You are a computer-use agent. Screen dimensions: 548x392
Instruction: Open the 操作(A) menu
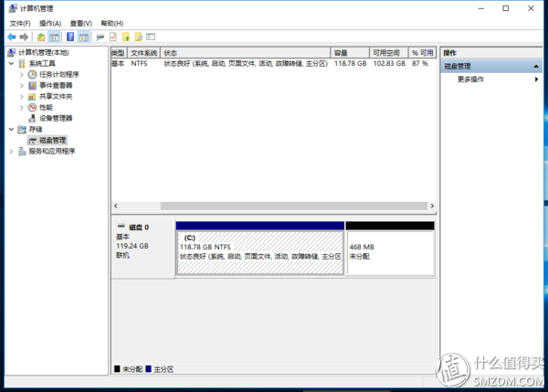[x=50, y=24]
